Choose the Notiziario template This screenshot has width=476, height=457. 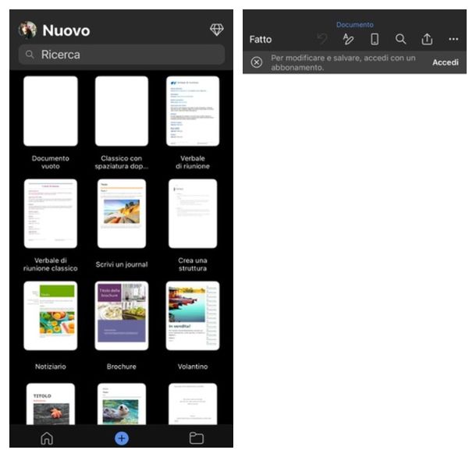51,316
